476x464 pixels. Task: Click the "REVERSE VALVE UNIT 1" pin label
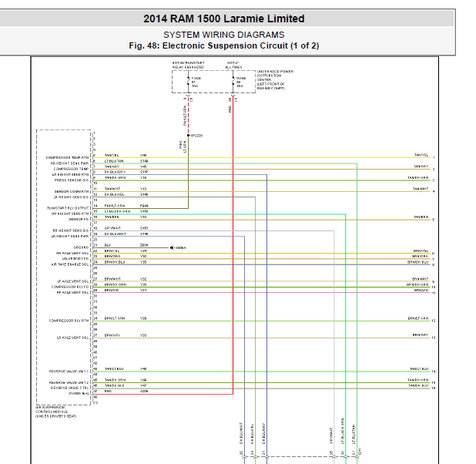pyautogui.click(x=69, y=372)
